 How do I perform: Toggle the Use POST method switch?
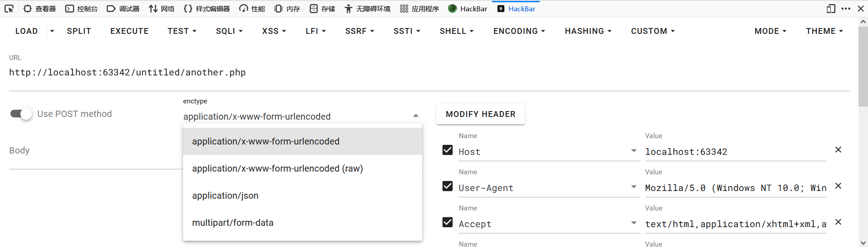pyautogui.click(x=21, y=114)
